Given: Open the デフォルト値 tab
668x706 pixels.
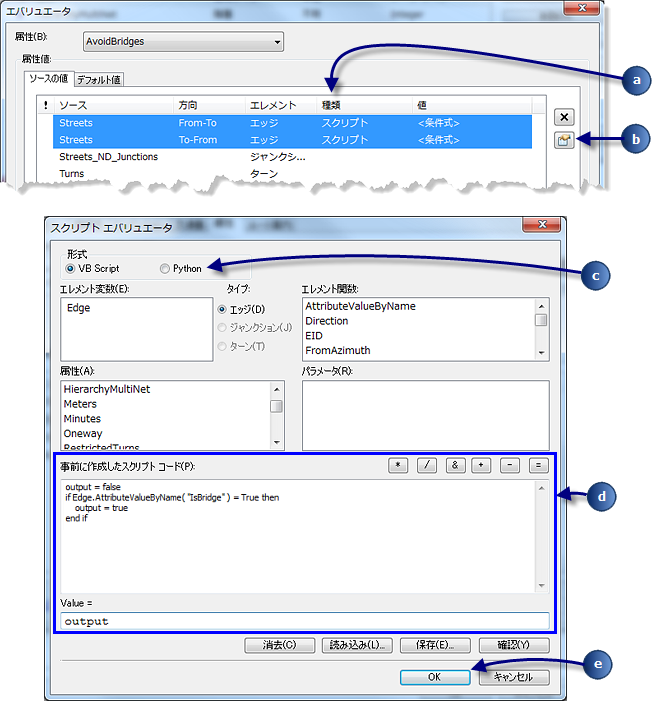Looking at the screenshot, I should [99, 79].
